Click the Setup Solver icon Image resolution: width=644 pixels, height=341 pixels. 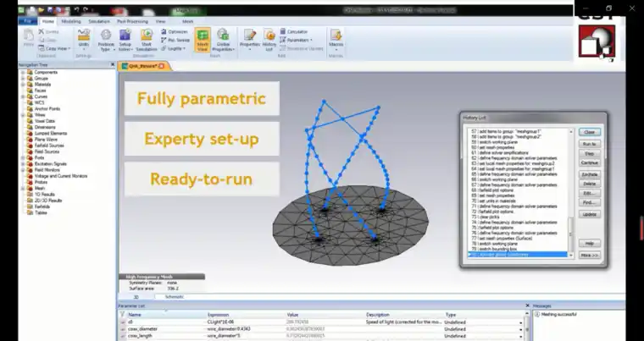pos(125,41)
